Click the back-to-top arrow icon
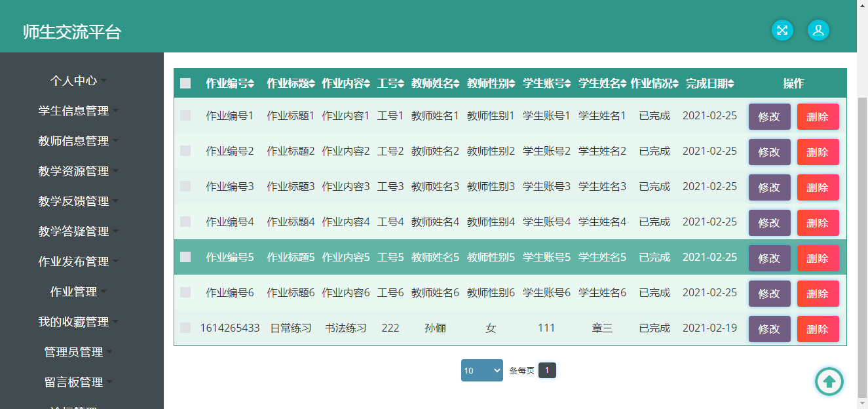Image resolution: width=868 pixels, height=409 pixels. coord(829,381)
